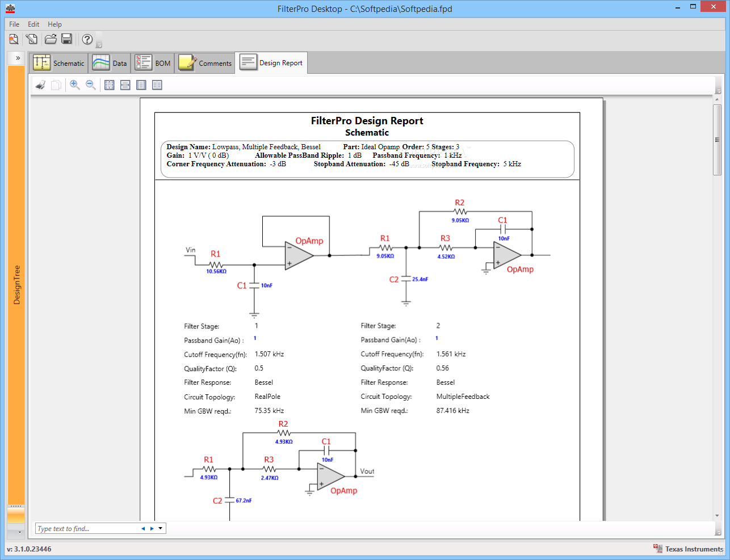Click the 25.4nF capacitor value

tap(420, 280)
